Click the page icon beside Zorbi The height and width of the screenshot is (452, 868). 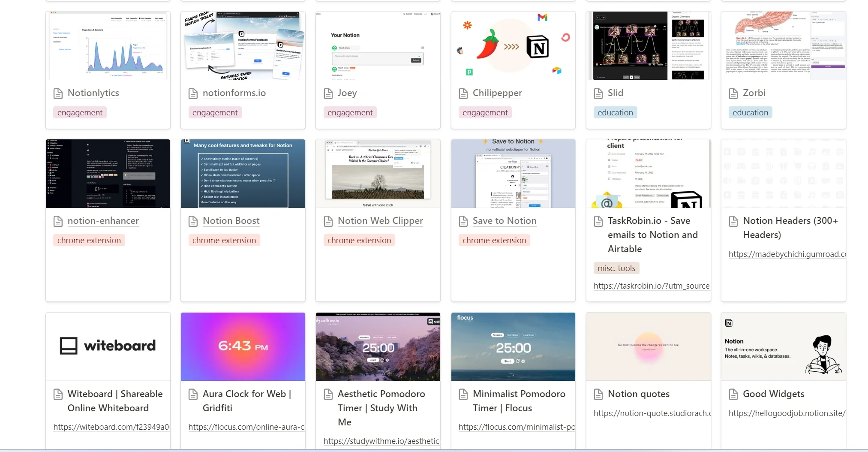click(x=733, y=93)
